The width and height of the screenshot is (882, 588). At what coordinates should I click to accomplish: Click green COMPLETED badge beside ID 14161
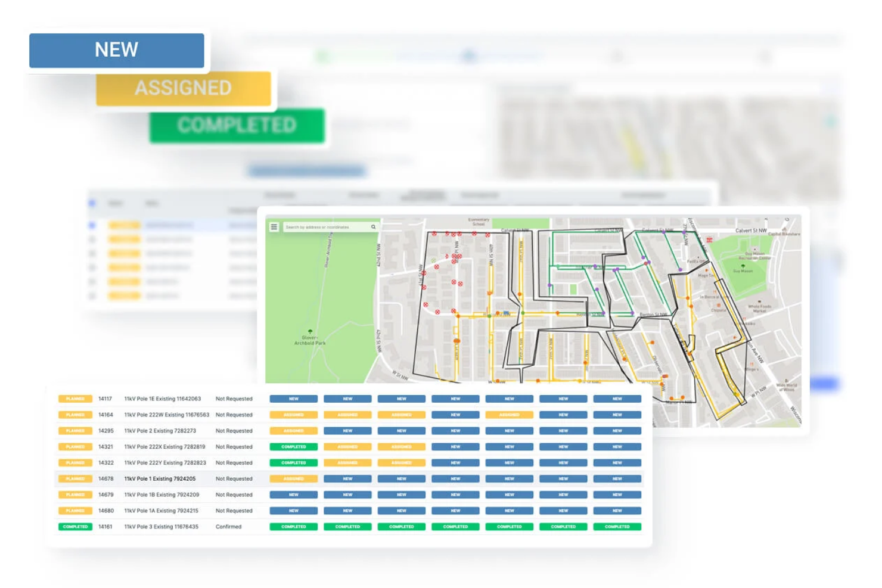[x=75, y=527]
